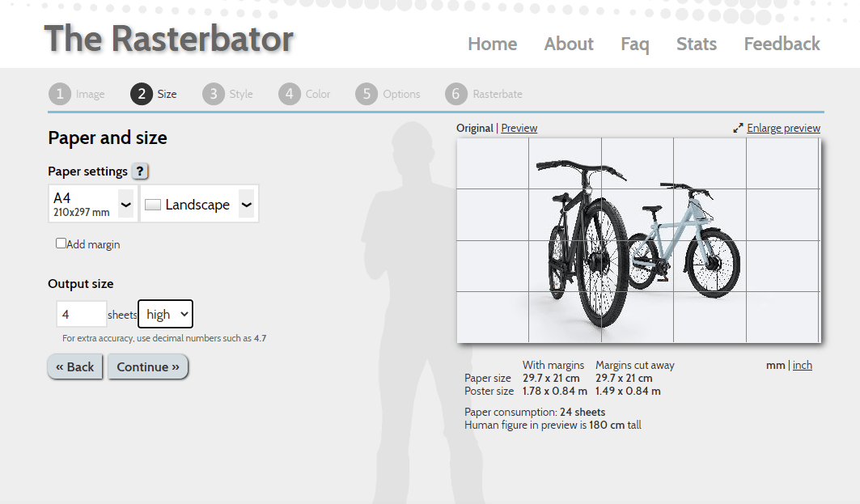Click the Continue button
The image size is (860, 504).
click(x=147, y=366)
